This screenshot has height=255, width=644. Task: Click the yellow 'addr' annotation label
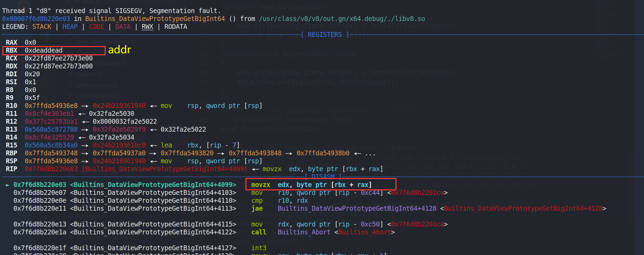point(119,50)
